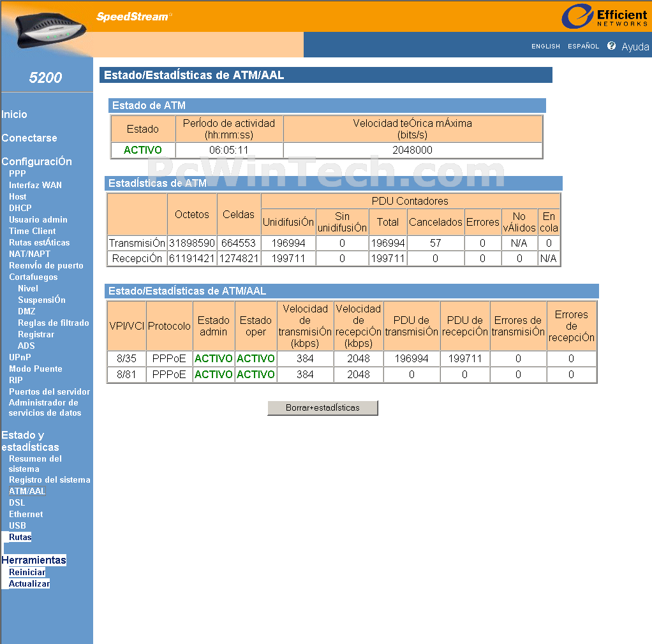Click the Borrar+estadísticas button
Viewport: 652px width, 644px height.
[323, 408]
